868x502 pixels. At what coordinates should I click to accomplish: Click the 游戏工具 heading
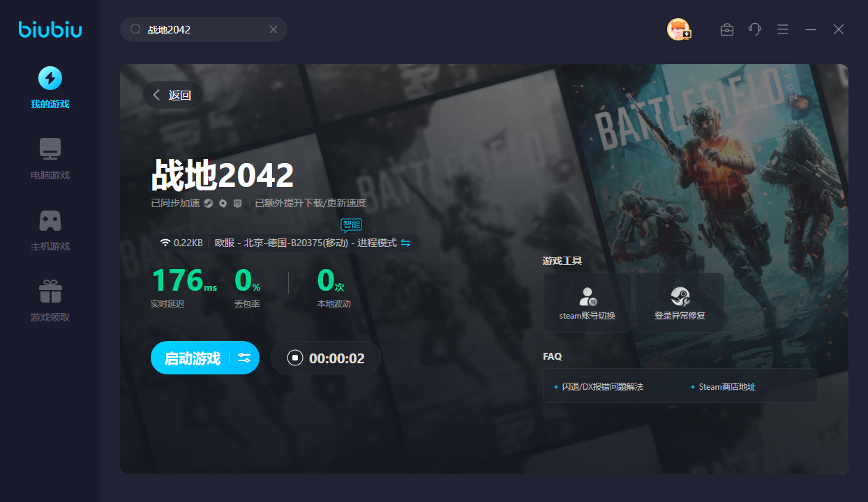pyautogui.click(x=562, y=261)
